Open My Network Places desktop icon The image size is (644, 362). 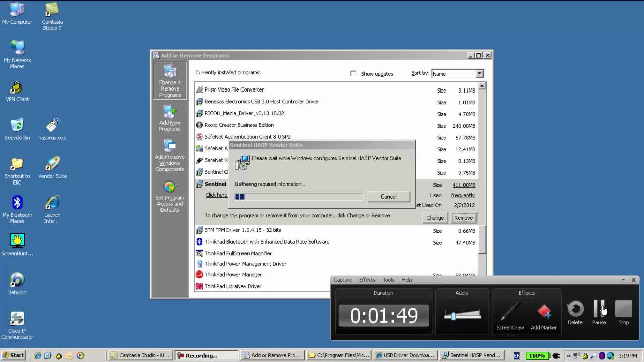pos(17,54)
